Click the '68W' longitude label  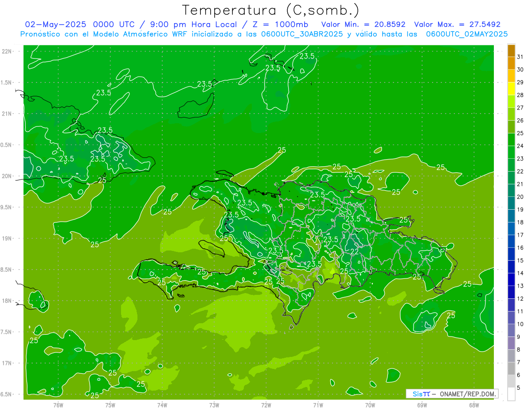click(474, 405)
